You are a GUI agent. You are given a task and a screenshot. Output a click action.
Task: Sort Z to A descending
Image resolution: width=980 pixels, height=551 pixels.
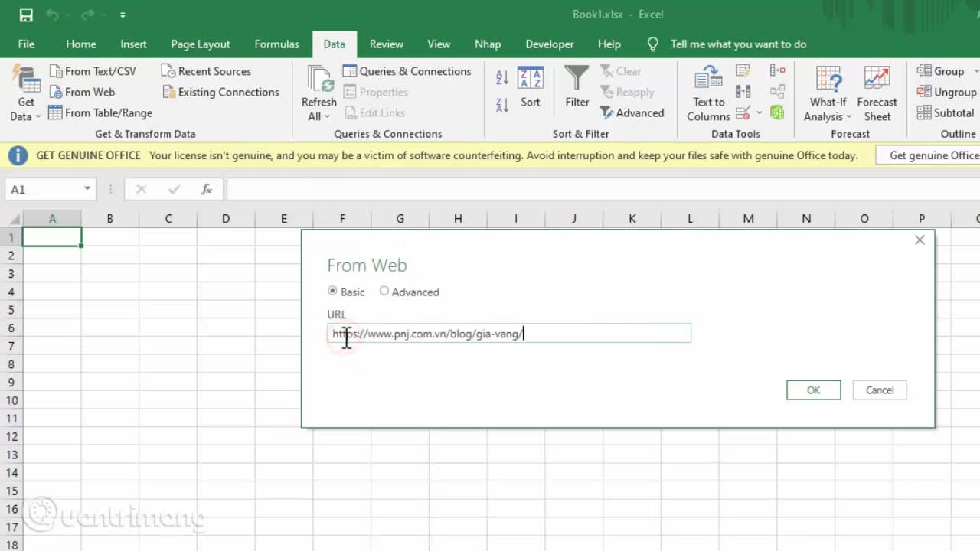point(502,106)
